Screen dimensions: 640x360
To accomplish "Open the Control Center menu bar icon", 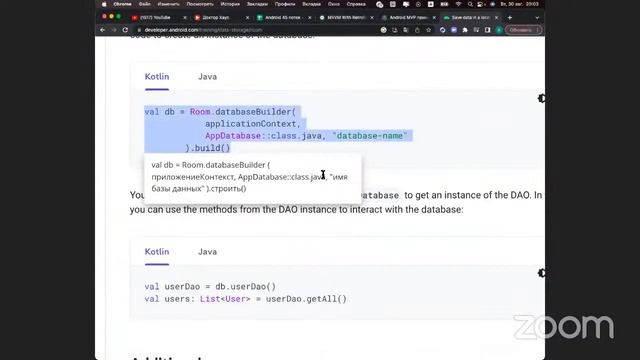I will click(x=481, y=4).
